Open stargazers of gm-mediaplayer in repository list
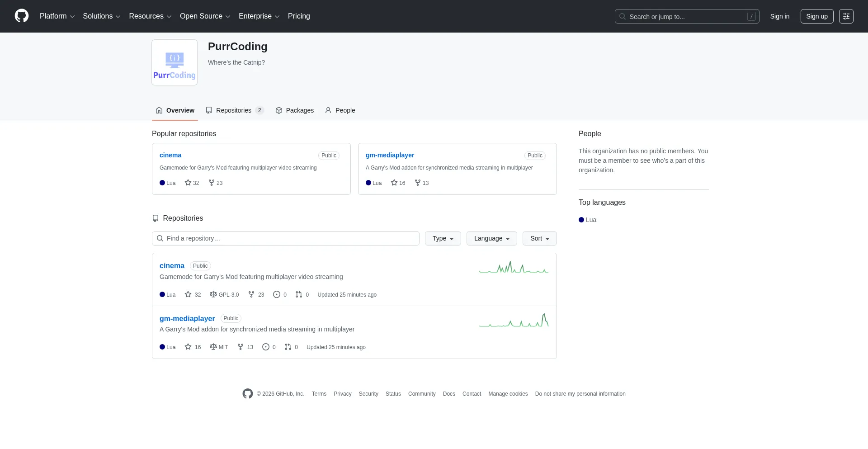868x449 pixels. (x=193, y=347)
